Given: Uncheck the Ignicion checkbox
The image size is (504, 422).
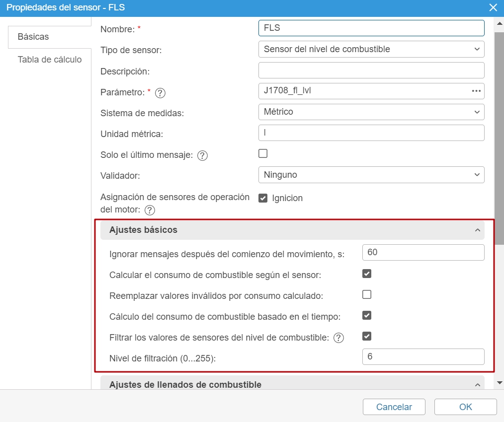Looking at the screenshot, I should tap(263, 198).
